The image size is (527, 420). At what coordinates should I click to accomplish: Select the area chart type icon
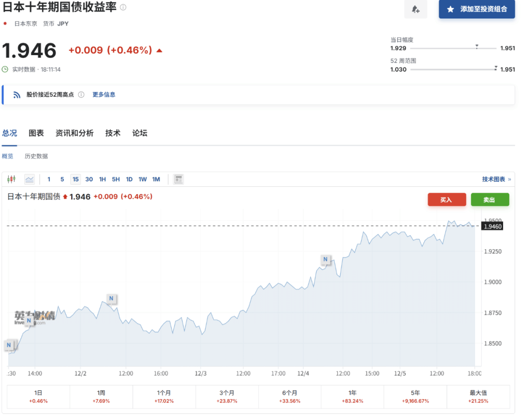pos(30,179)
